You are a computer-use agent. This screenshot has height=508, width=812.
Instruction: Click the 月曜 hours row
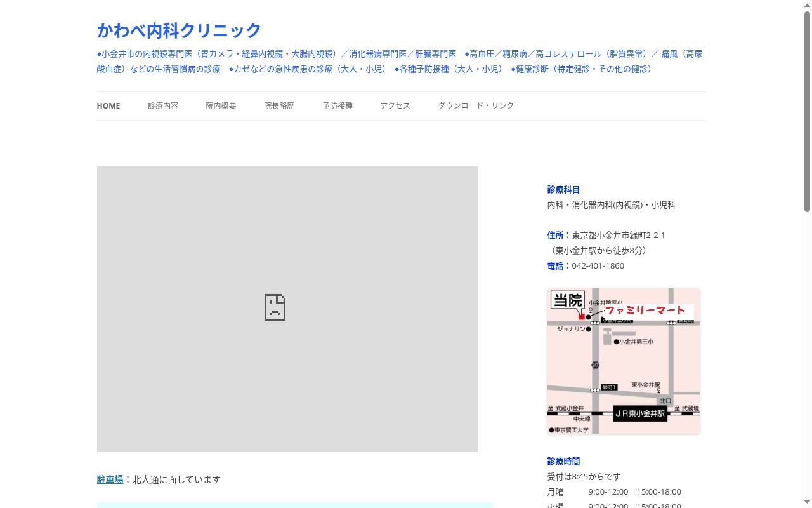[614, 492]
